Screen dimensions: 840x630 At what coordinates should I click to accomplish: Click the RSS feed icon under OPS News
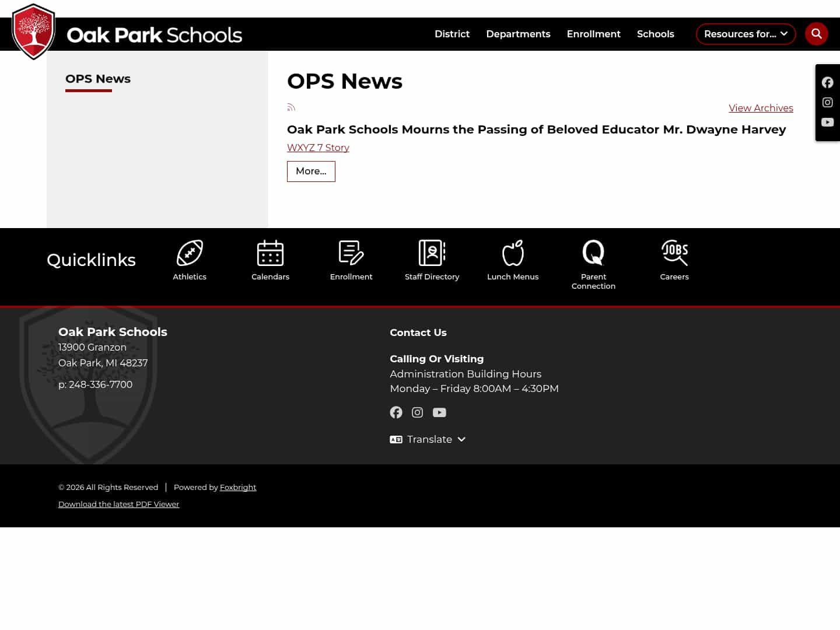(291, 107)
